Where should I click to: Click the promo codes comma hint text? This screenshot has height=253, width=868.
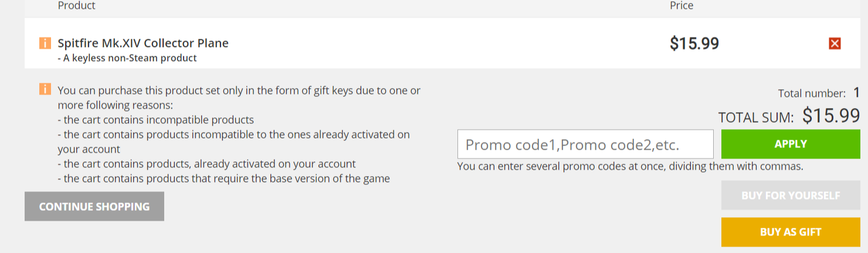tap(630, 166)
